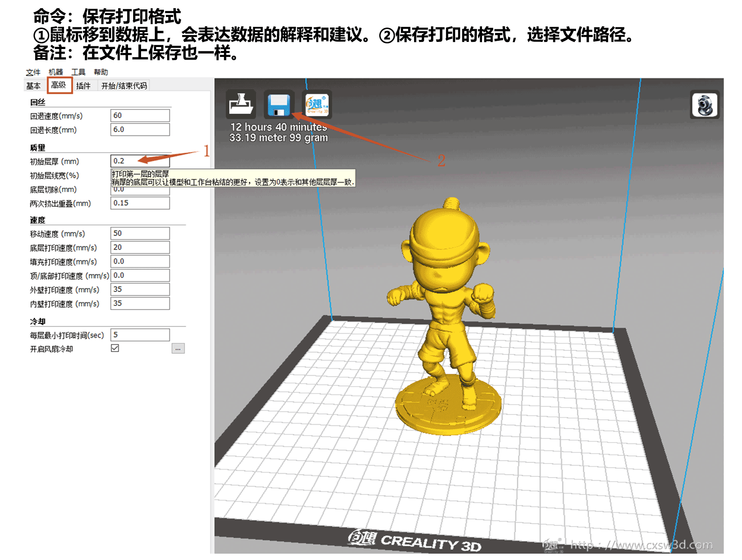Screen dimensions: 742x560
Task: Switch to the 开始/结束代码 tab
Action: coord(124,86)
